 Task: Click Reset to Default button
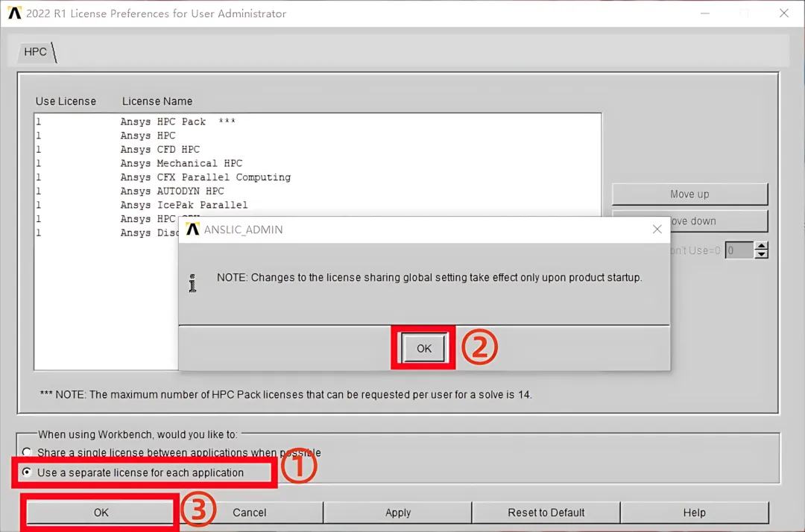coord(546,512)
